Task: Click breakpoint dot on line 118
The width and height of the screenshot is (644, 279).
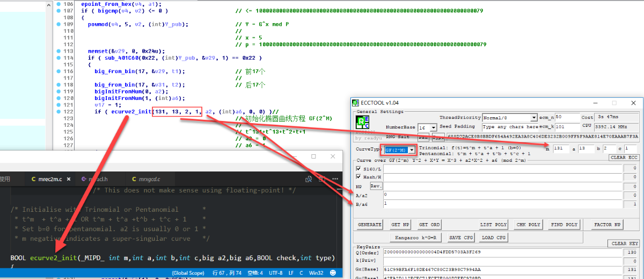Action: click(58, 84)
